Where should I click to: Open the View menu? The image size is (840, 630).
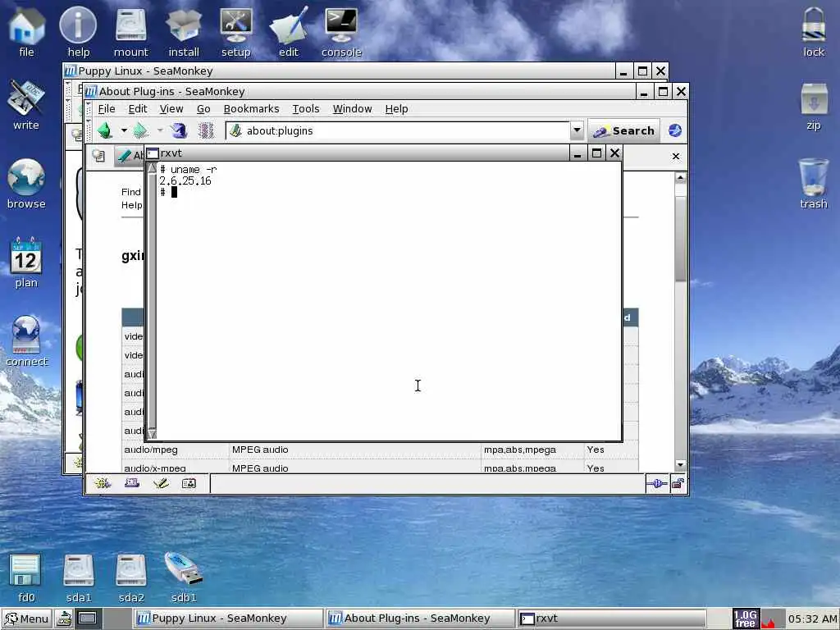click(x=171, y=109)
